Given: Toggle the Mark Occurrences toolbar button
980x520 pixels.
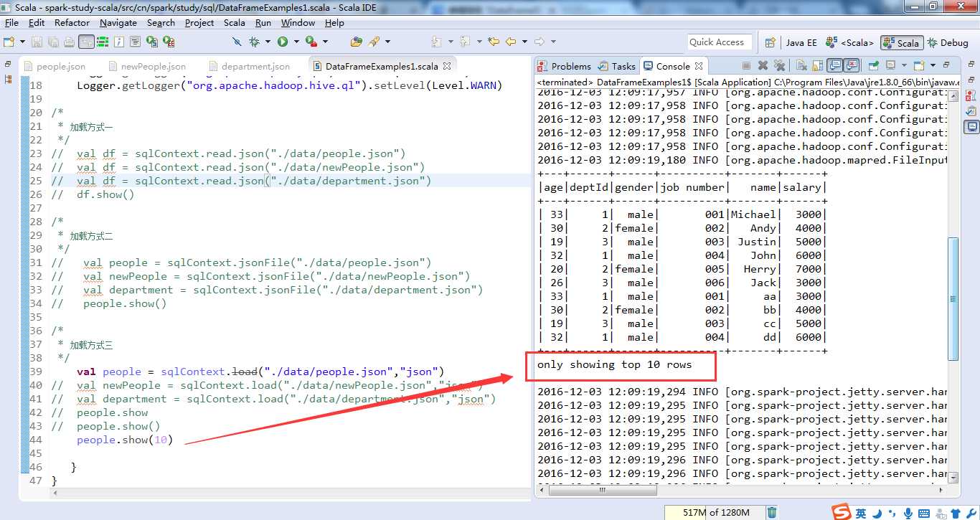Looking at the screenshot, I should [86, 42].
